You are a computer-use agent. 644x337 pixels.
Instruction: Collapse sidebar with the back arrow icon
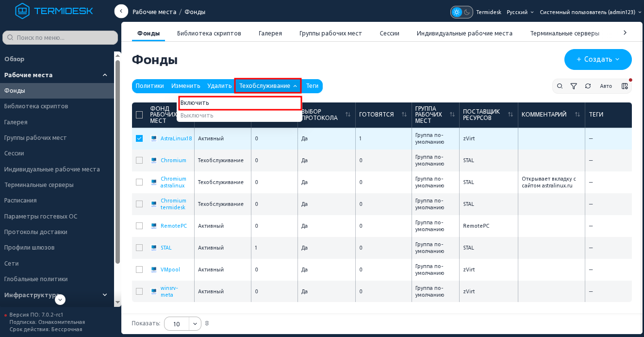tap(121, 11)
